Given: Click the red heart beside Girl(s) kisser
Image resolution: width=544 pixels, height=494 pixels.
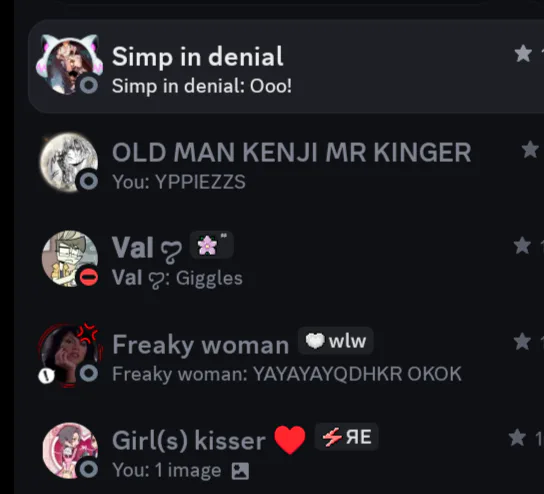Looking at the screenshot, I should tap(290, 440).
